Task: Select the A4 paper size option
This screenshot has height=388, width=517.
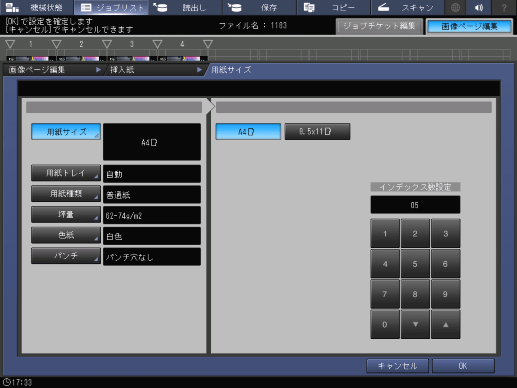Action: [x=248, y=132]
